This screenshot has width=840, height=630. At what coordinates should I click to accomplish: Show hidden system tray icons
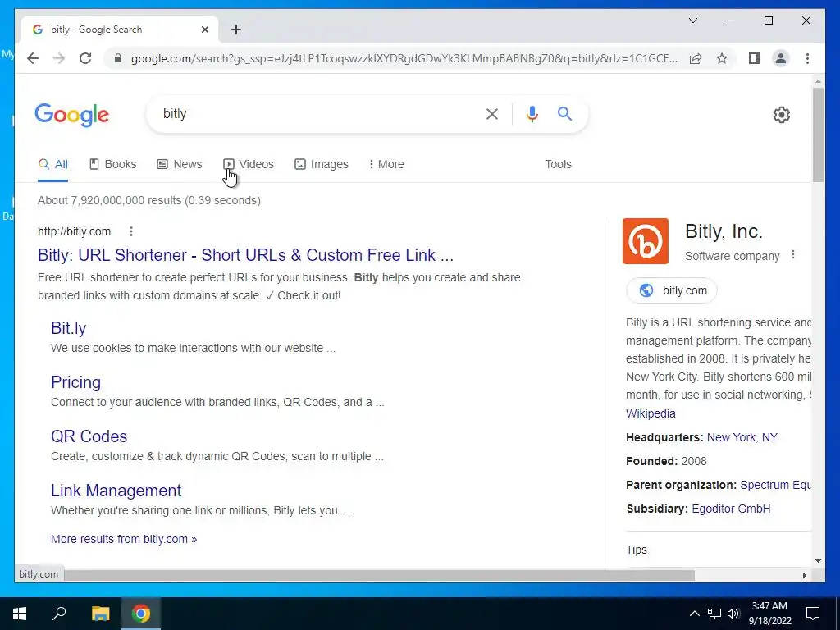click(694, 614)
